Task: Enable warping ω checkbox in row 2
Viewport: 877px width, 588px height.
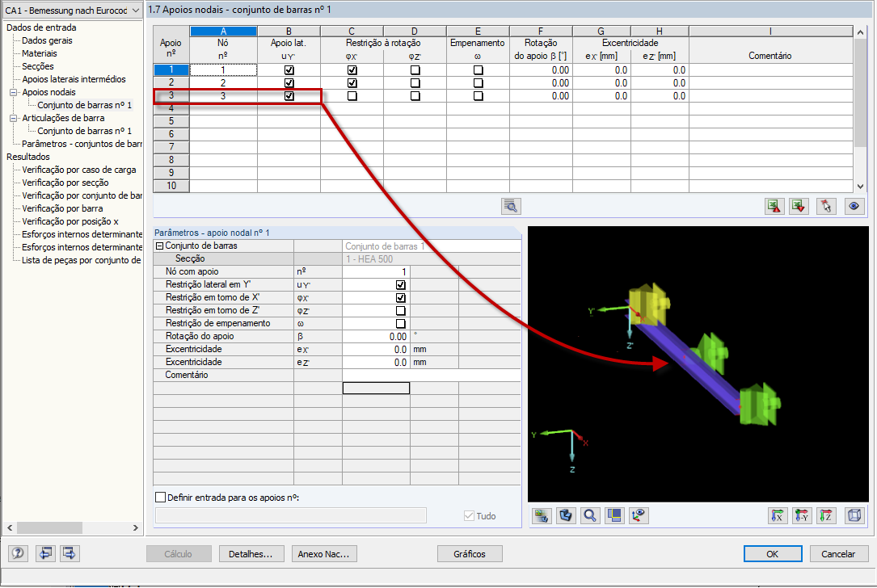Action: [x=479, y=83]
